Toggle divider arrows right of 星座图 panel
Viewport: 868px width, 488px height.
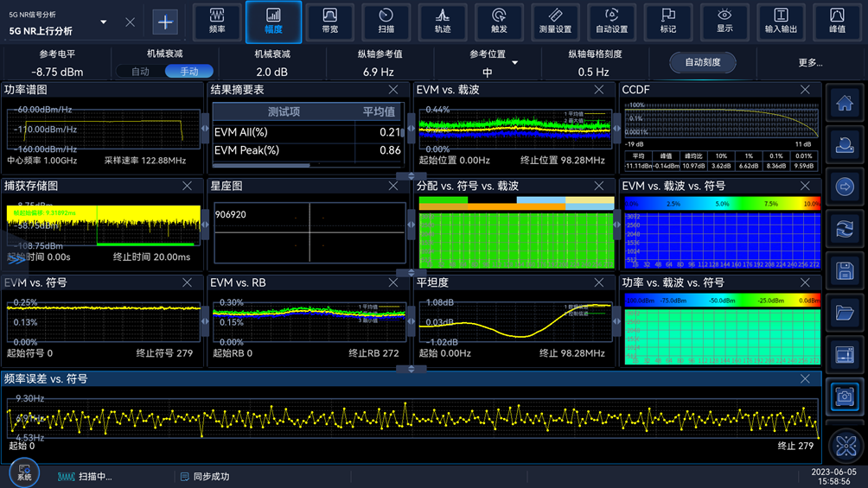tap(411, 225)
